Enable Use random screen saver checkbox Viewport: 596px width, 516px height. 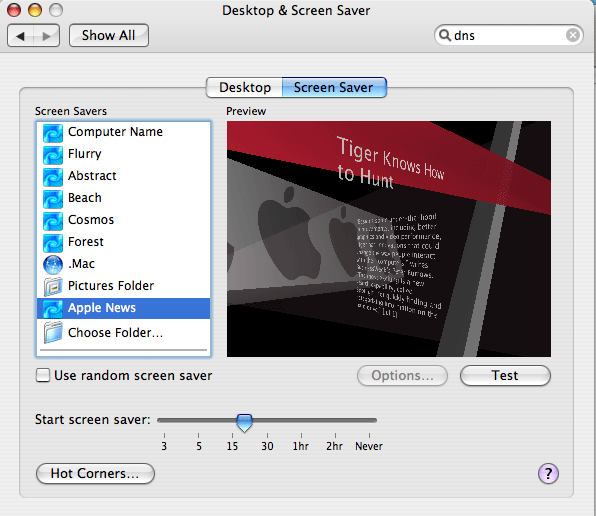point(43,375)
